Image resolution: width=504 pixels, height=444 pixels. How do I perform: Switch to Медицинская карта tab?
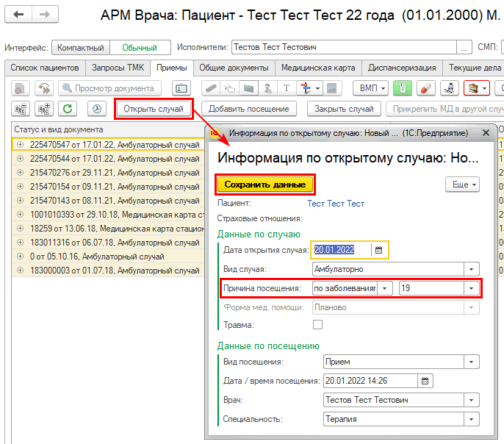pos(318,68)
